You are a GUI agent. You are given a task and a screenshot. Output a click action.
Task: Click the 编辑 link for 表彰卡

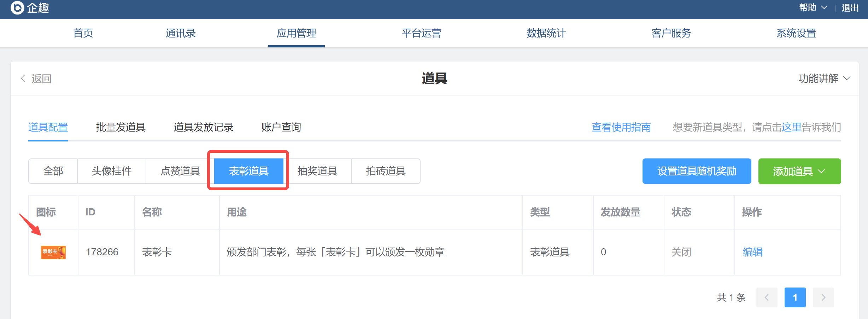[x=752, y=252]
